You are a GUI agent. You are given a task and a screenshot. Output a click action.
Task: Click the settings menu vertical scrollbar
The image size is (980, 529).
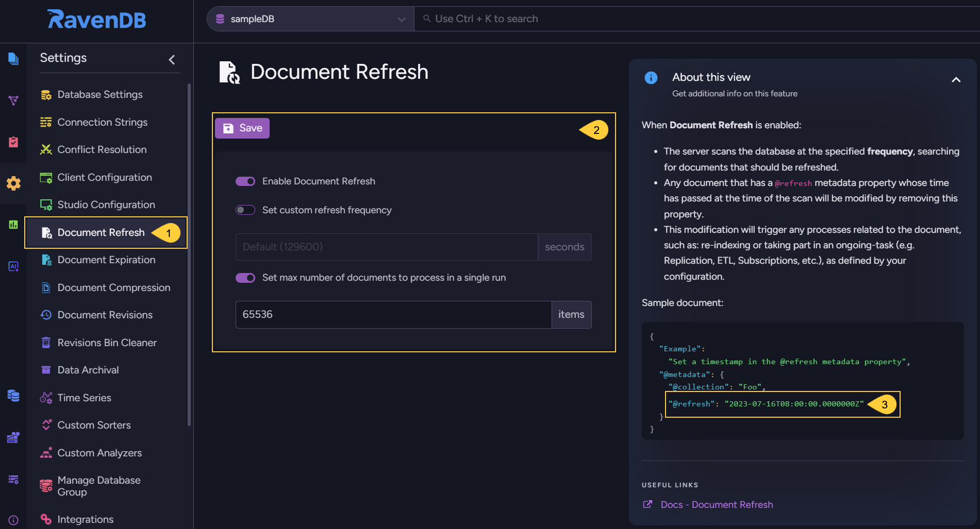tap(189, 255)
